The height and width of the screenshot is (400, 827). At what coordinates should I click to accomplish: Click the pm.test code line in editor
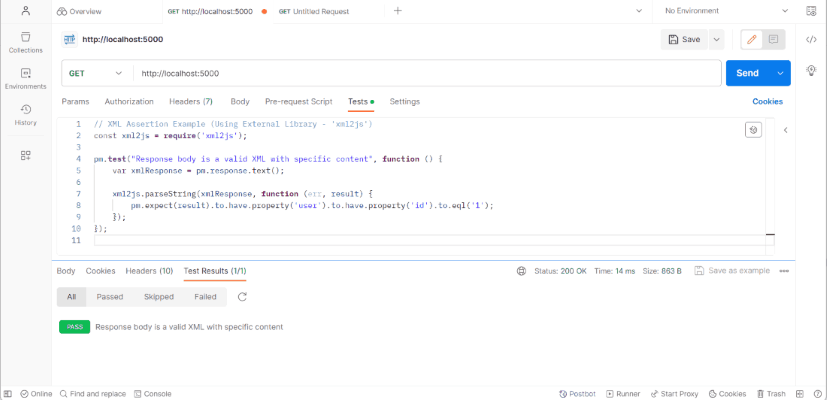click(x=270, y=159)
